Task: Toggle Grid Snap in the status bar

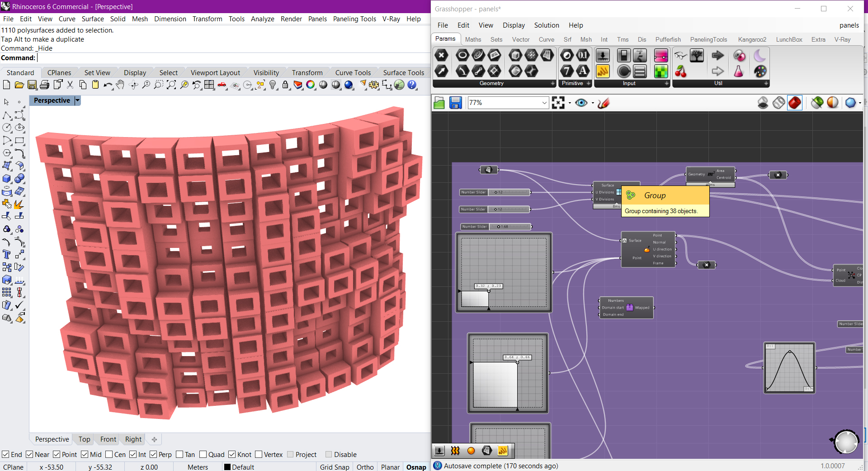Action: tap(335, 467)
